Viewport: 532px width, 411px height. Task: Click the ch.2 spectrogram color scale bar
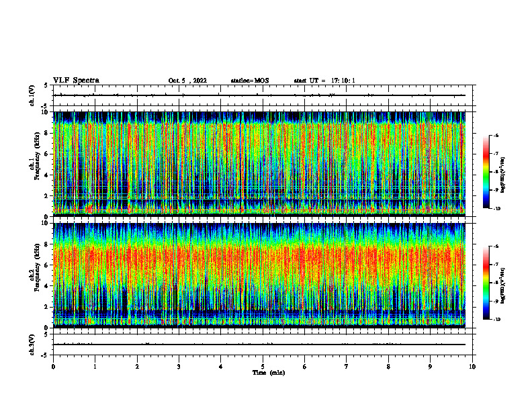click(x=486, y=283)
